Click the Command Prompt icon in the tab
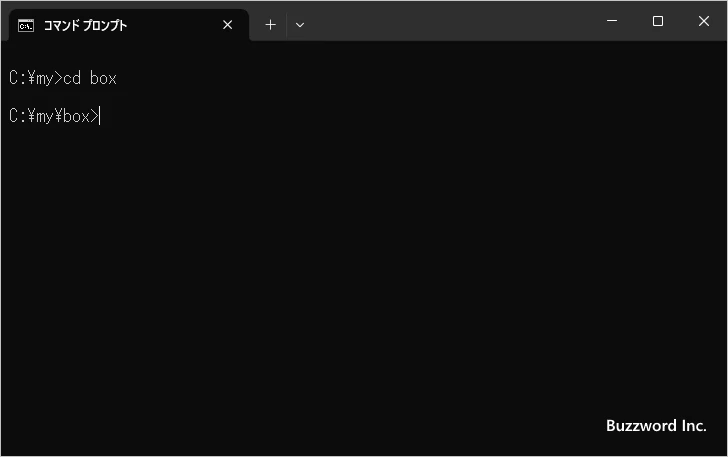This screenshot has height=457, width=728. tap(26, 25)
